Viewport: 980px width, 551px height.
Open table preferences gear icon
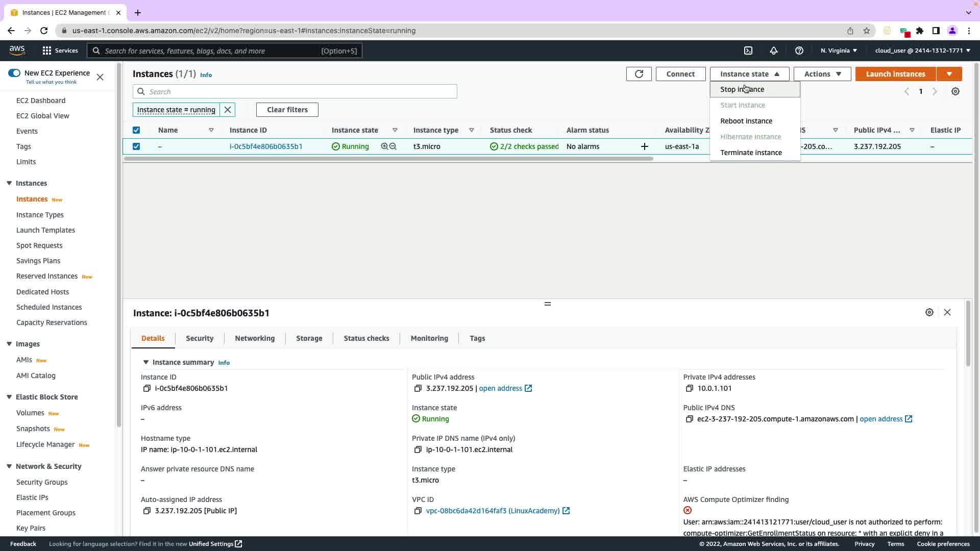[x=955, y=91]
